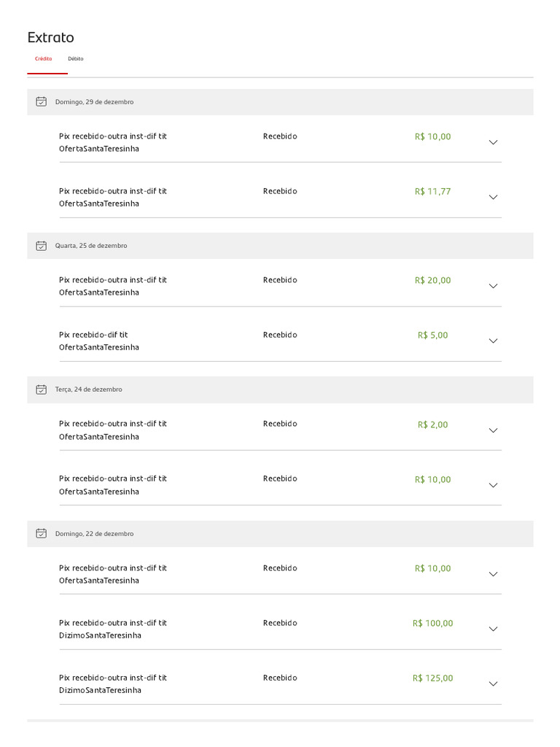The width and height of the screenshot is (560, 747).
Task: Expand the R$ 100,00 Dizimo transaction
Action: (493, 629)
